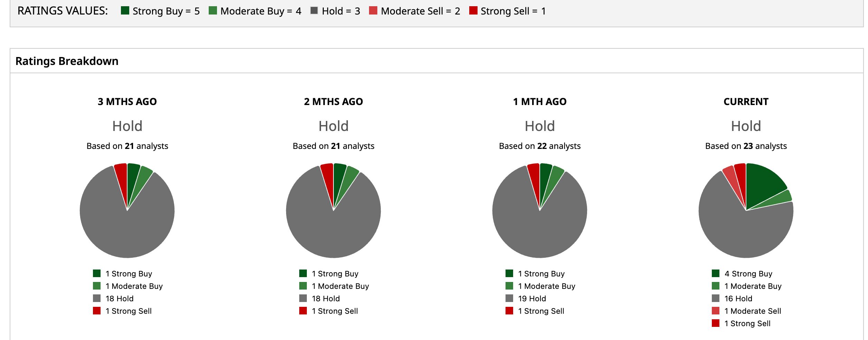The width and height of the screenshot is (868, 340).
Task: Click 'Based on 23 analysts' text
Action: coord(746,146)
